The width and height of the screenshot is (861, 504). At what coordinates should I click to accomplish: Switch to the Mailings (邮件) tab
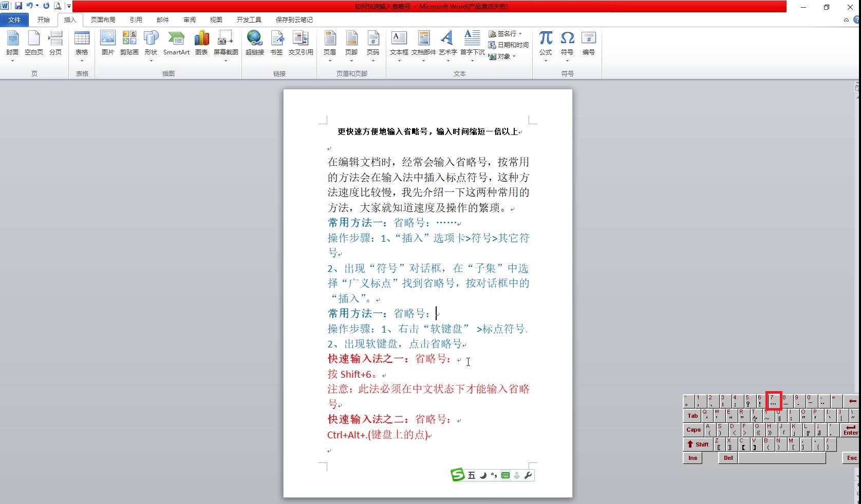click(x=163, y=20)
